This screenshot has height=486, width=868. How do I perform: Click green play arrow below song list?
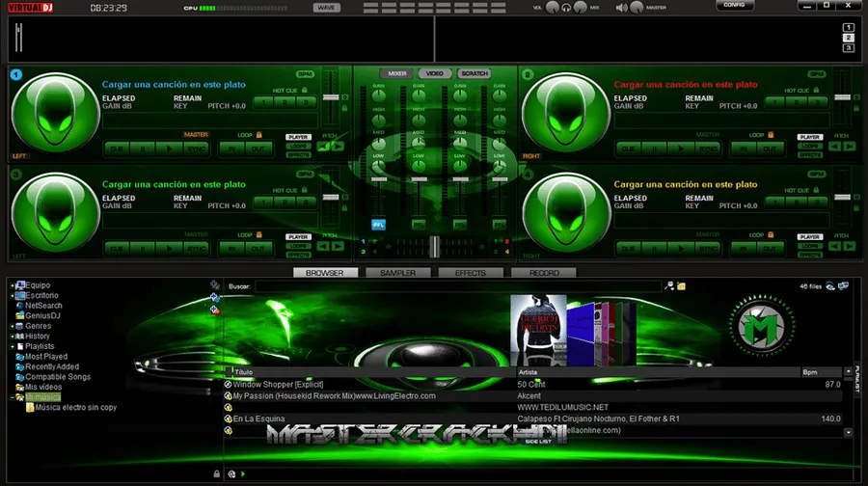pyautogui.click(x=243, y=473)
